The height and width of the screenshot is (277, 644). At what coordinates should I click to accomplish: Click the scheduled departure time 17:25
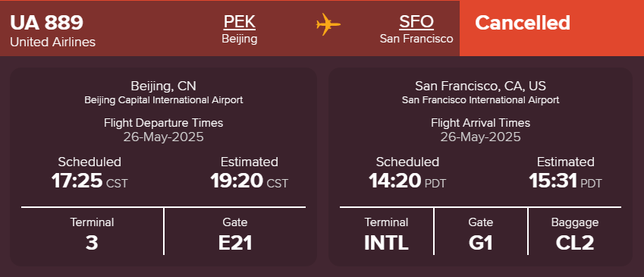[x=77, y=181]
